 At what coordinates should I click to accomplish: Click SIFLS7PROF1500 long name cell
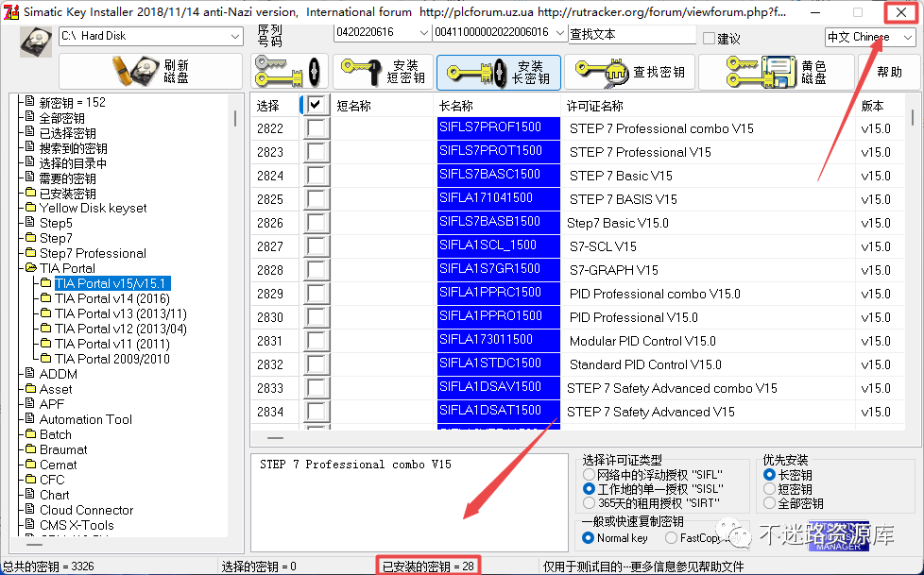pos(499,128)
